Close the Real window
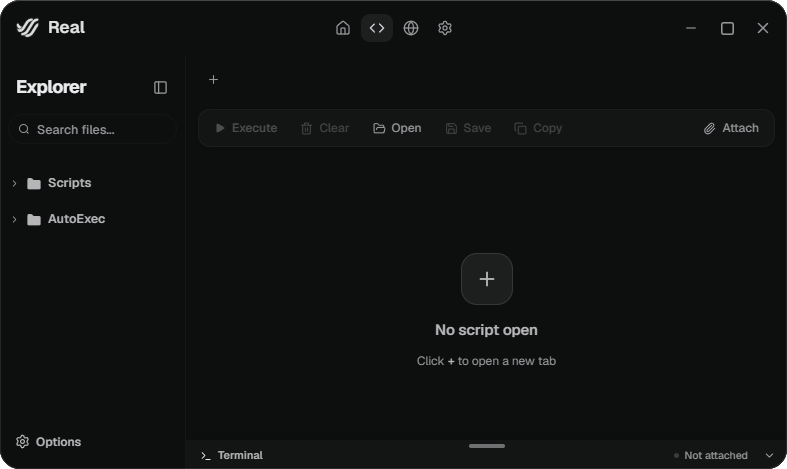The image size is (787, 469). pos(763,28)
